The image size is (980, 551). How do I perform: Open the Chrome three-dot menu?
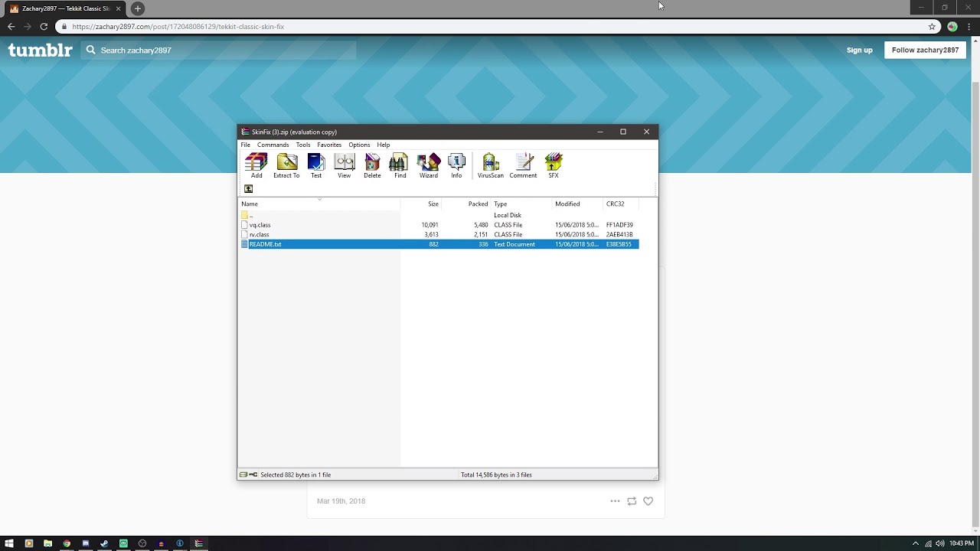[x=969, y=27]
